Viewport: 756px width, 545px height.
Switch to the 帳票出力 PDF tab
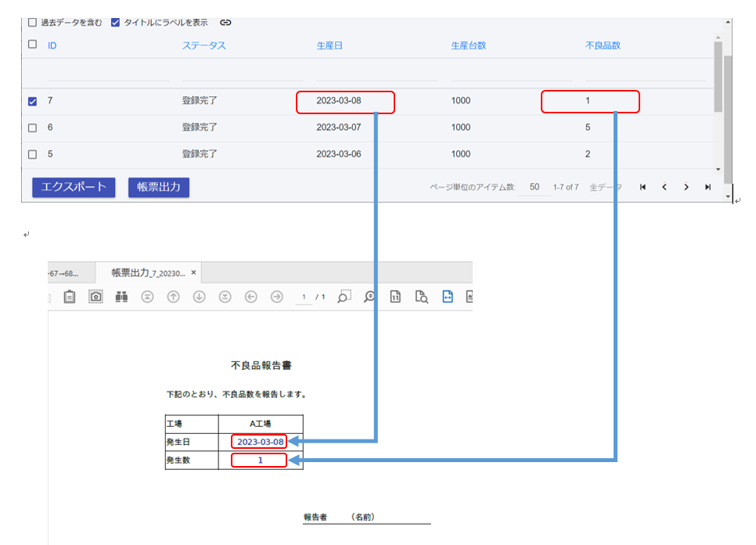(x=148, y=273)
